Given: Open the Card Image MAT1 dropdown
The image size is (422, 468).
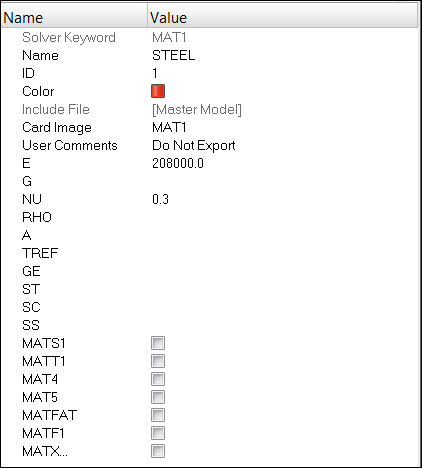Looking at the screenshot, I should [283, 127].
